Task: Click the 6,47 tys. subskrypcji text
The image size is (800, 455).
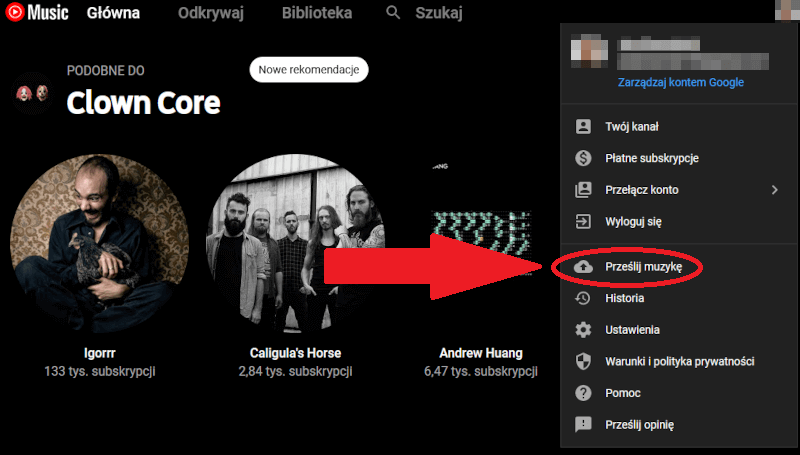Action: coord(481,371)
